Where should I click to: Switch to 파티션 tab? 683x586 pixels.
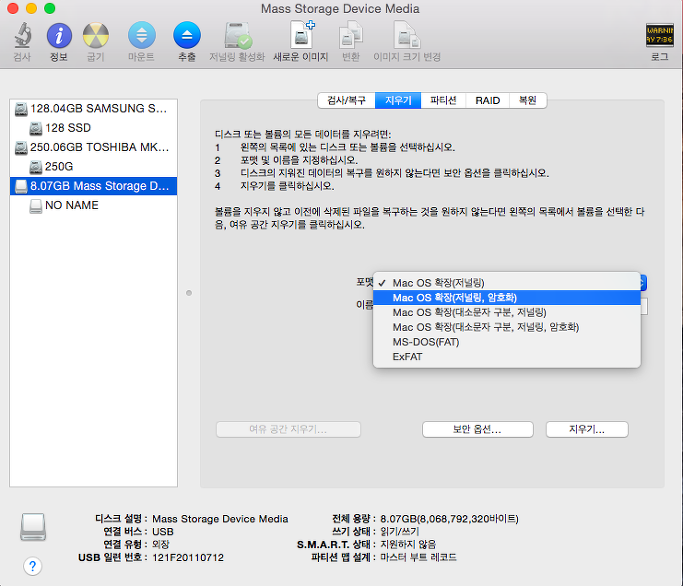click(443, 101)
